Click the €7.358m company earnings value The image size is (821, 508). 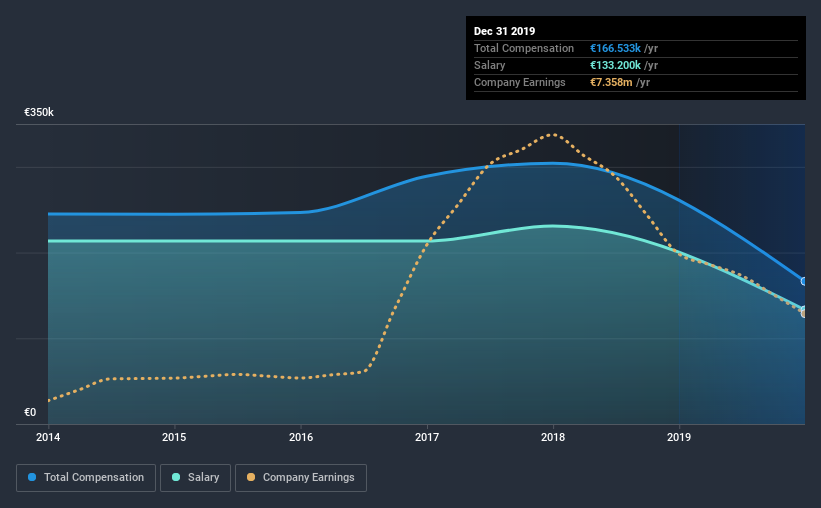pos(611,82)
